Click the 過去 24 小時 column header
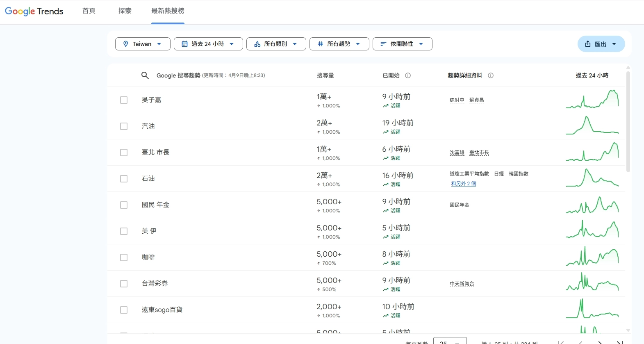Screen dimensions: 644x344 coord(592,75)
